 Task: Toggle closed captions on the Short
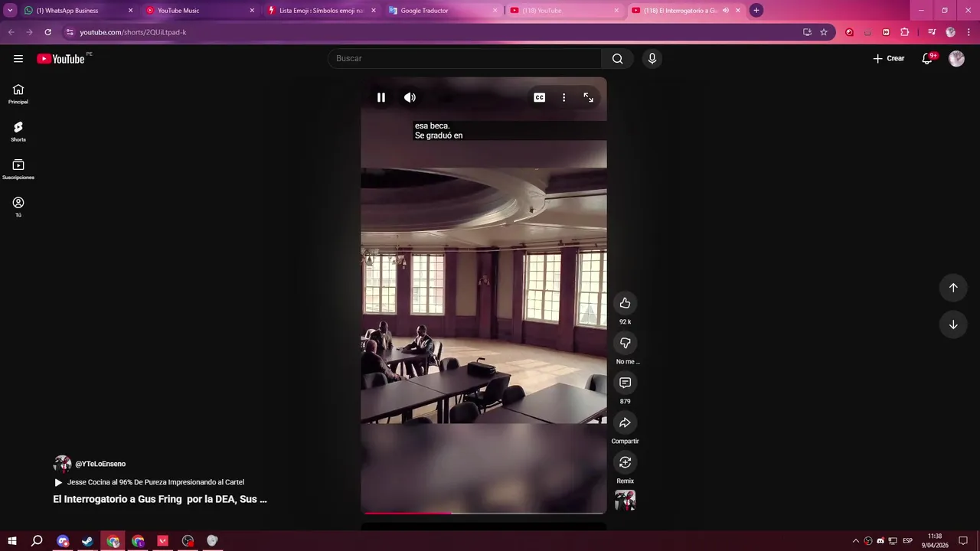(540, 97)
